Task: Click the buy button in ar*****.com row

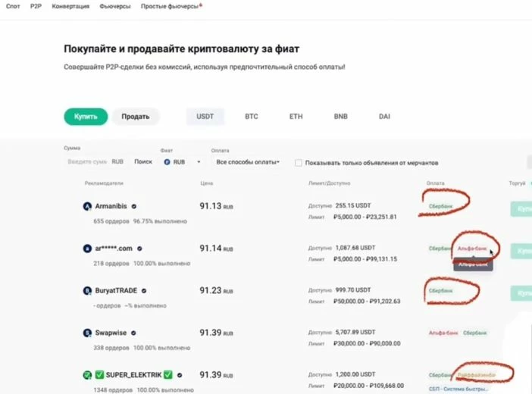Action: pyautogui.click(x=521, y=251)
